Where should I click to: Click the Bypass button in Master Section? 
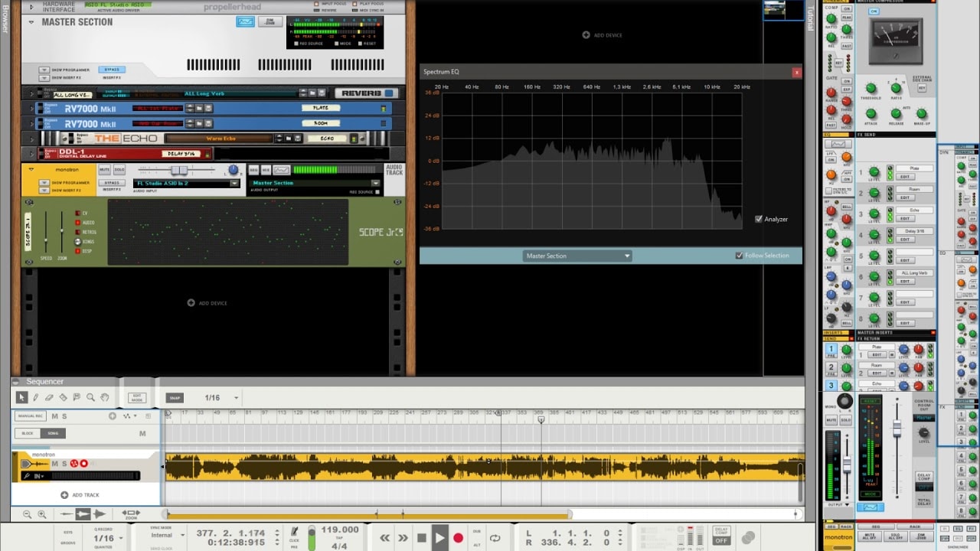point(112,70)
